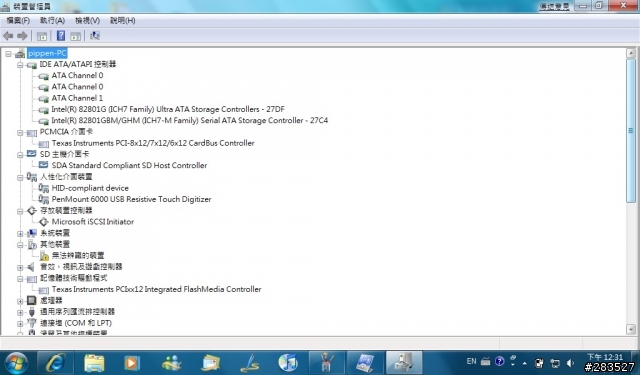Click the volume speaker icon in the system tray

571,363
